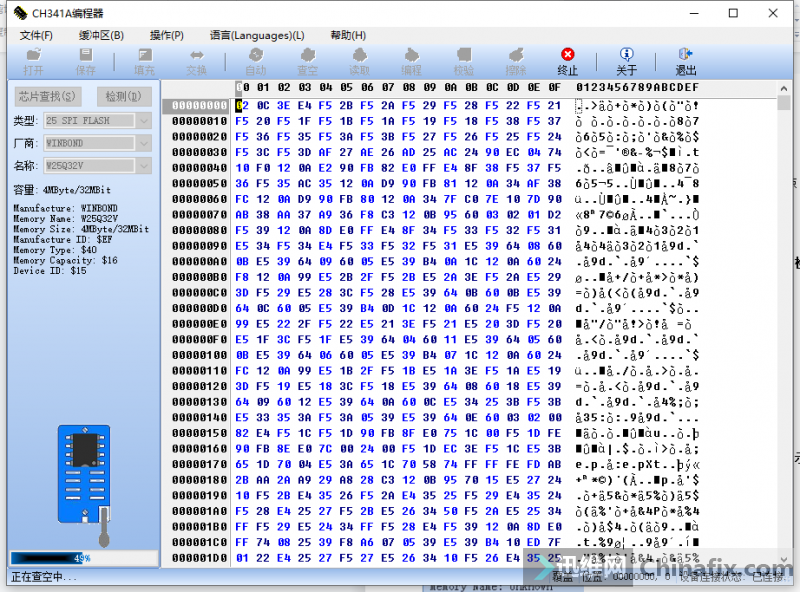Maximize the CH341A编程器 window
The image size is (800, 592).
(733, 13)
